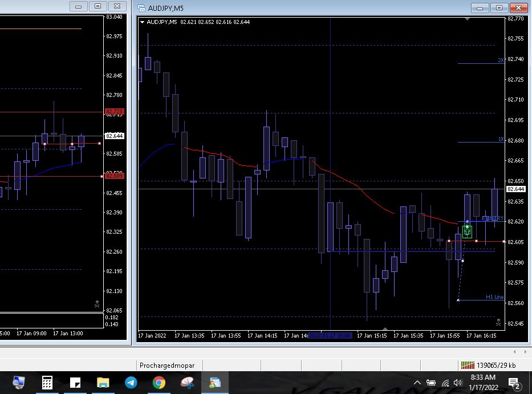The height and width of the screenshot is (394, 532).
Task: Click the 0.182 indicator value in left chart
Action: (112, 317)
